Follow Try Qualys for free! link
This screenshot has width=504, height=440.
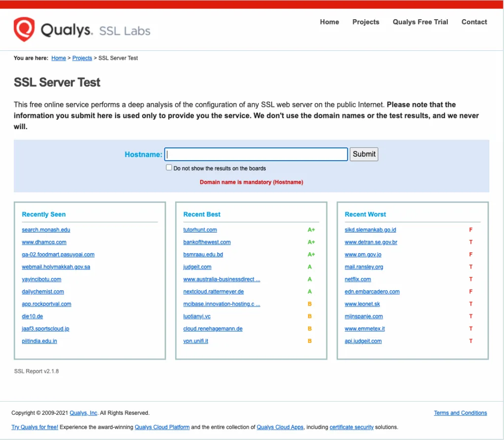coord(35,427)
